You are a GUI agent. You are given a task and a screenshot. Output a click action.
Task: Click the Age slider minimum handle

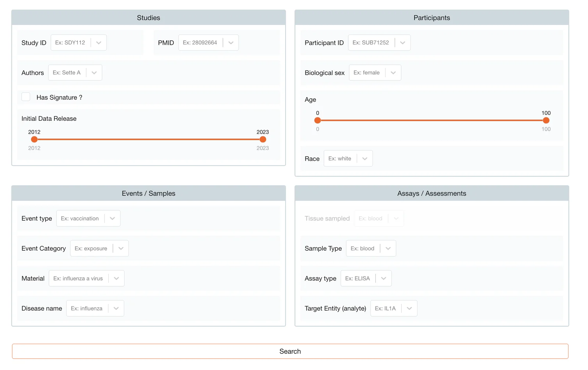[x=318, y=120]
